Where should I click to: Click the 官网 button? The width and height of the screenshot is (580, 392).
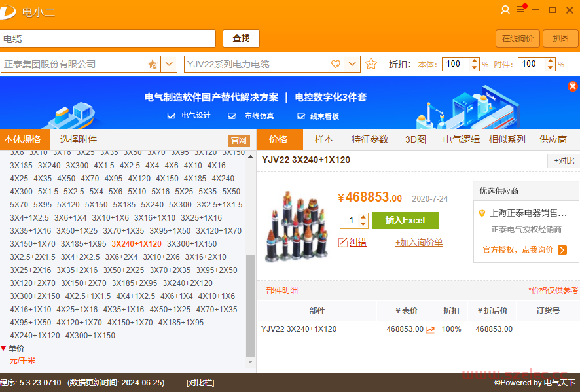[x=238, y=141]
